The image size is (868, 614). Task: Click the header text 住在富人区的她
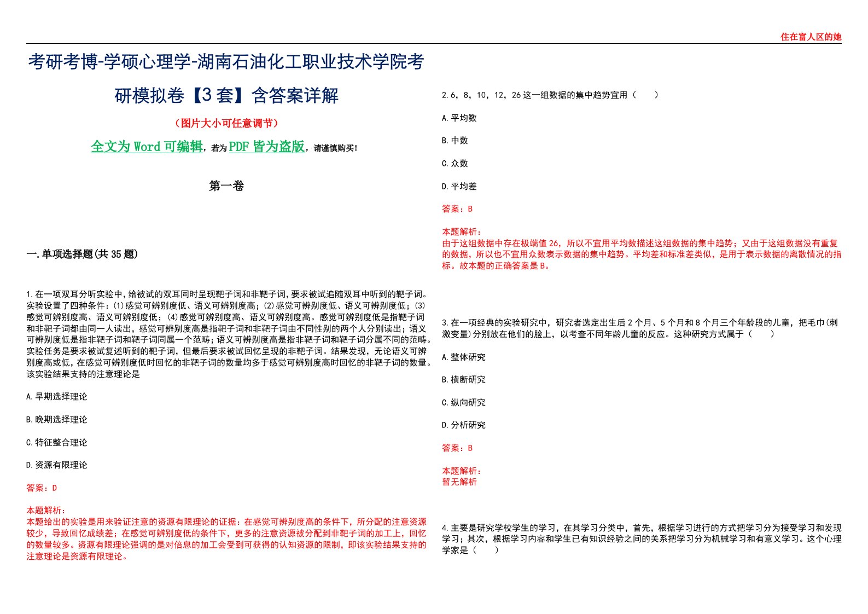click(x=811, y=37)
